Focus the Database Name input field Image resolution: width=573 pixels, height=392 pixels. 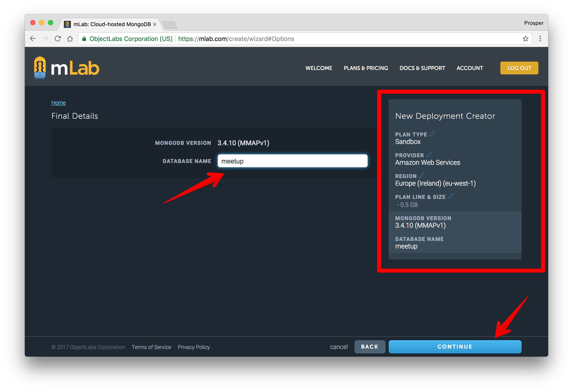coord(293,161)
